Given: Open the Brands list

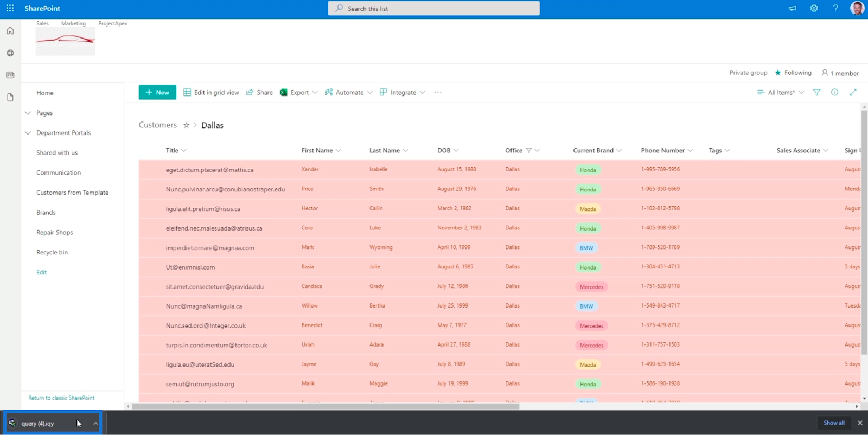Looking at the screenshot, I should tap(46, 213).
